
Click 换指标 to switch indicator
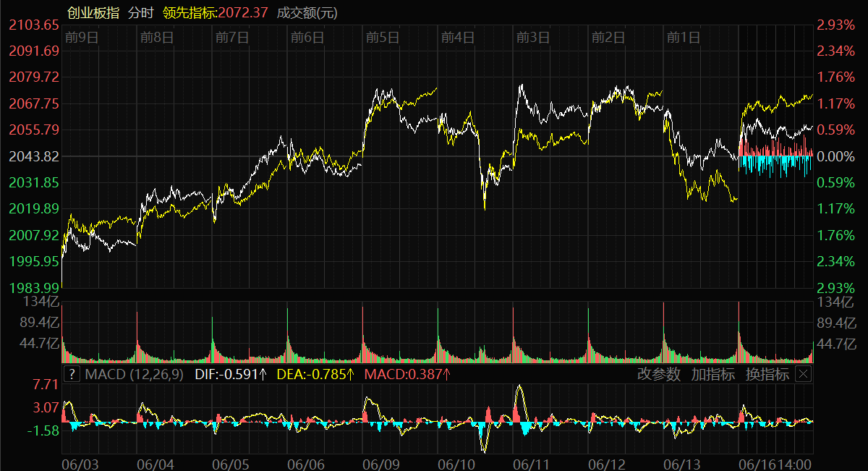click(x=767, y=374)
